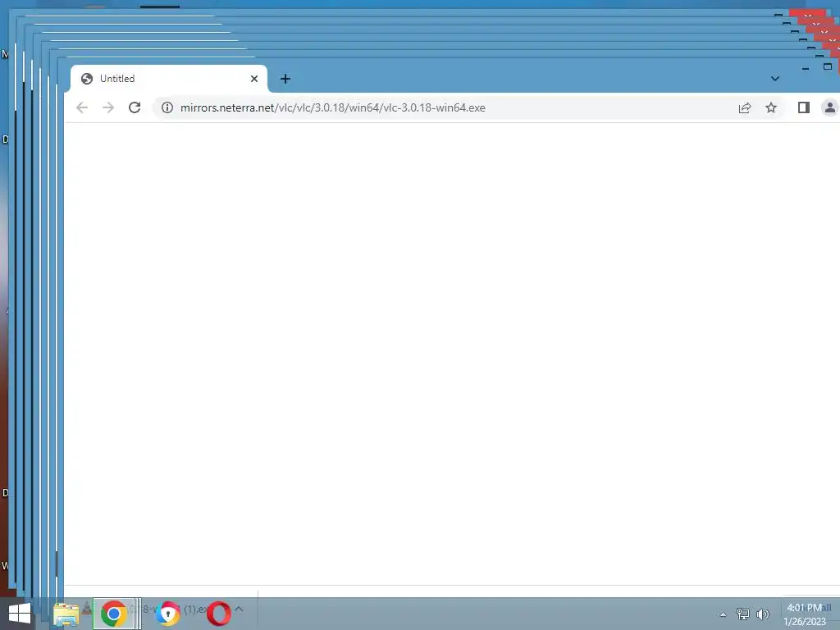Share this page icon
This screenshot has width=840, height=630.
(745, 107)
